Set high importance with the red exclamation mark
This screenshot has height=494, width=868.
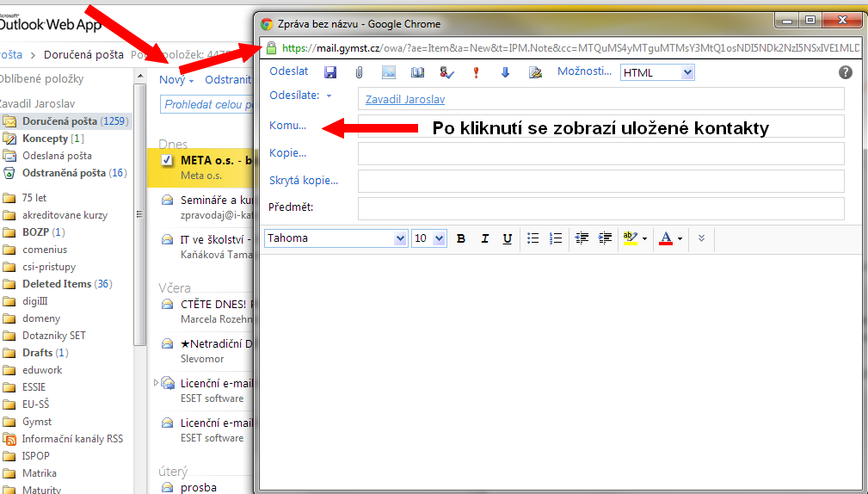coord(476,72)
